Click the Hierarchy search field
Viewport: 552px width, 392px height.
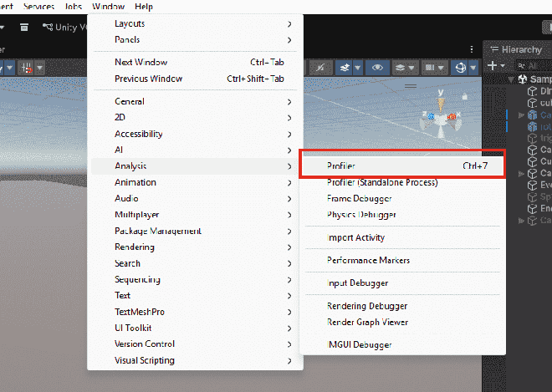pos(534,66)
